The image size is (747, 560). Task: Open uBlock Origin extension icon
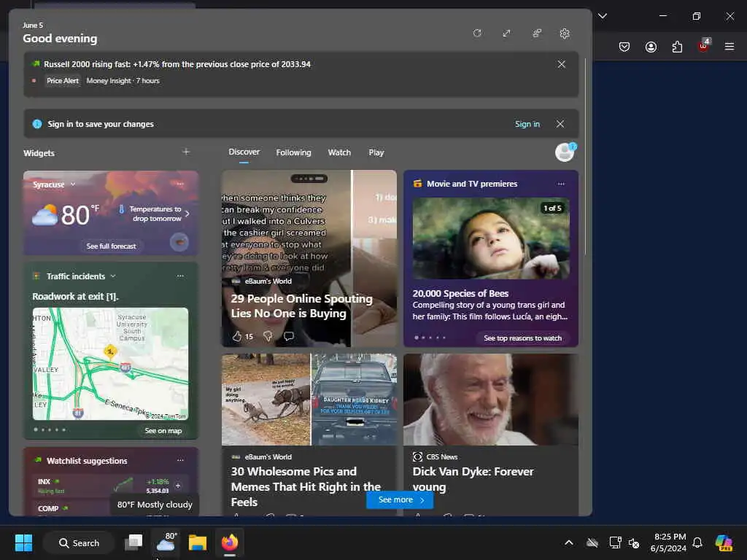coord(703,46)
